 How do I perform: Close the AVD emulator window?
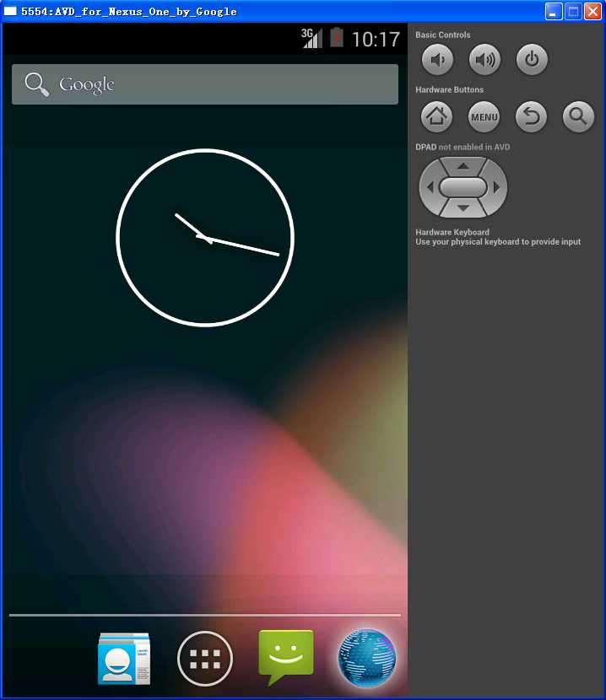[592, 12]
